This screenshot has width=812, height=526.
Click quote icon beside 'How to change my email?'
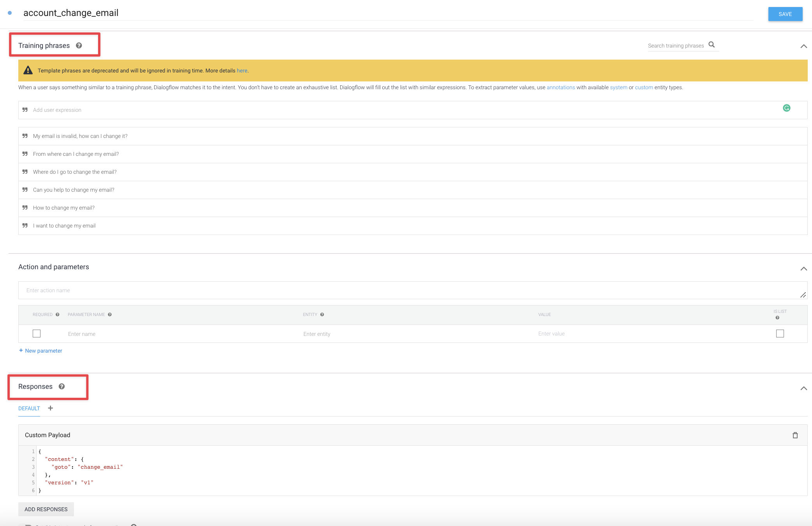[25, 208]
